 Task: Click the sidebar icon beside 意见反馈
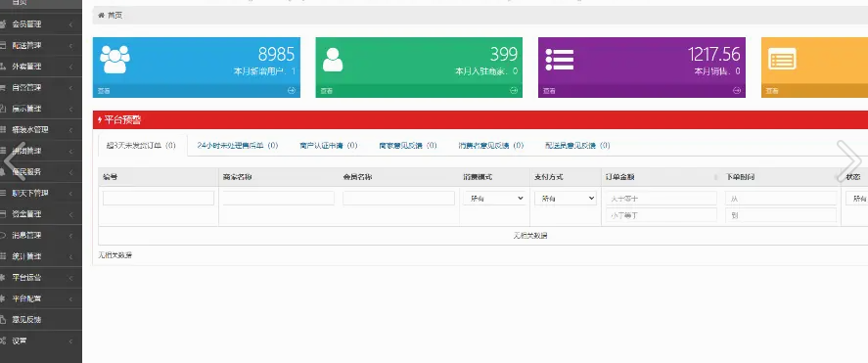click(3, 319)
